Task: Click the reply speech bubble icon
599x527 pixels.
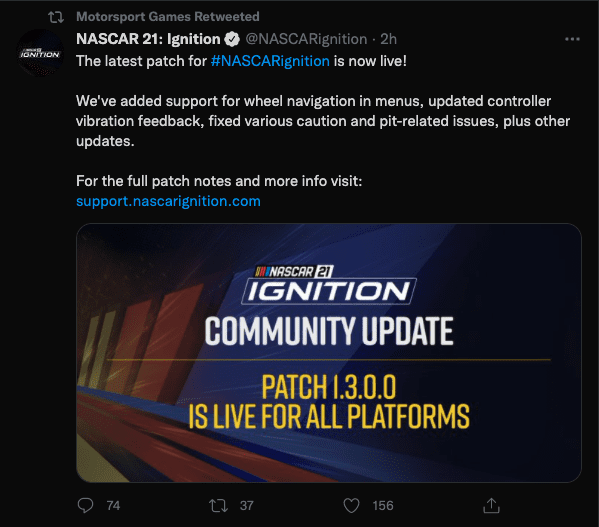Action: pos(85,506)
